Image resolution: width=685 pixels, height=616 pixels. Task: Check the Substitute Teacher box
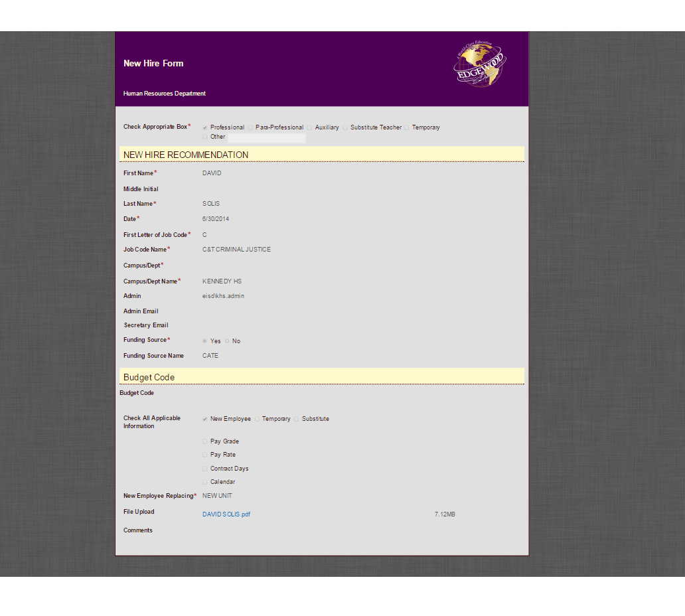click(345, 127)
